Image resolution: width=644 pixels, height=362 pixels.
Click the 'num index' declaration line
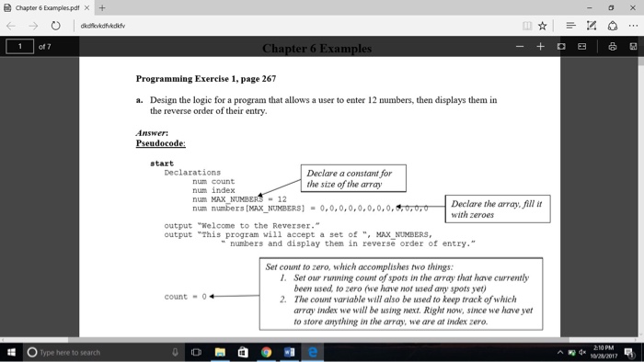[213, 190]
